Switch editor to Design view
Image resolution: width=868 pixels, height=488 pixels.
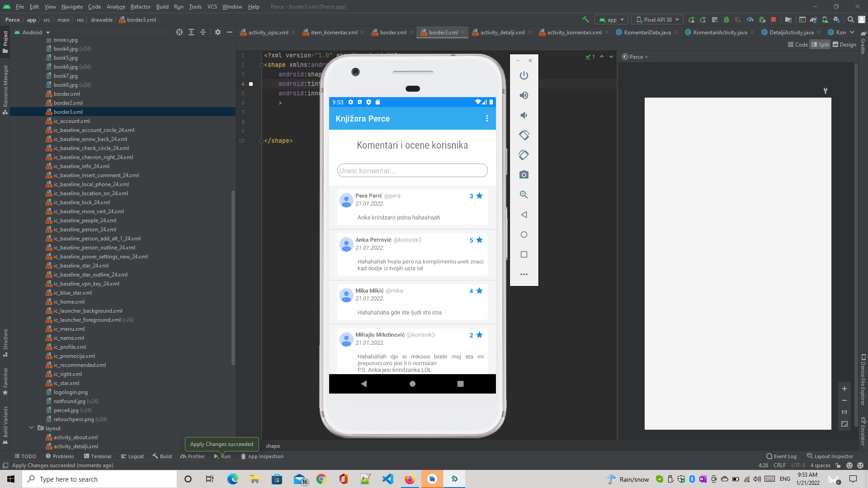(x=844, y=44)
